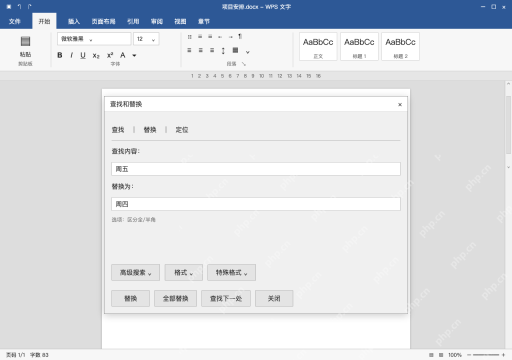Switch to the 插入 ribbon tab
512x360 pixels.
74,22
